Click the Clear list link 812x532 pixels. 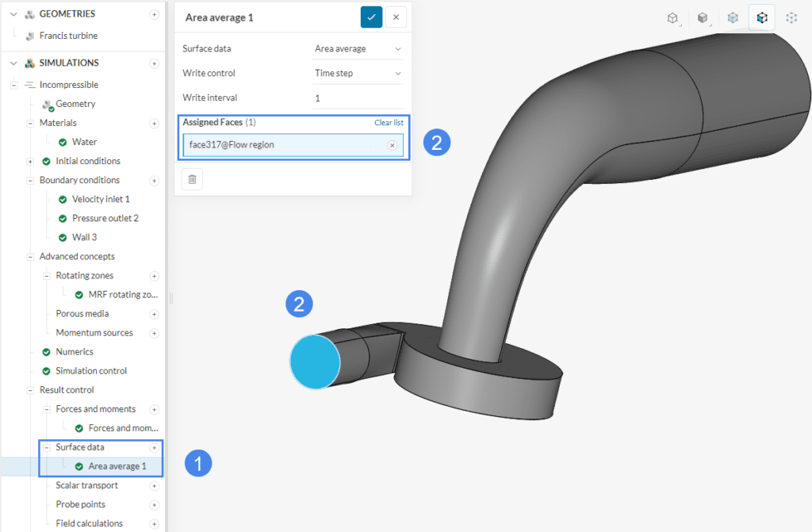389,122
